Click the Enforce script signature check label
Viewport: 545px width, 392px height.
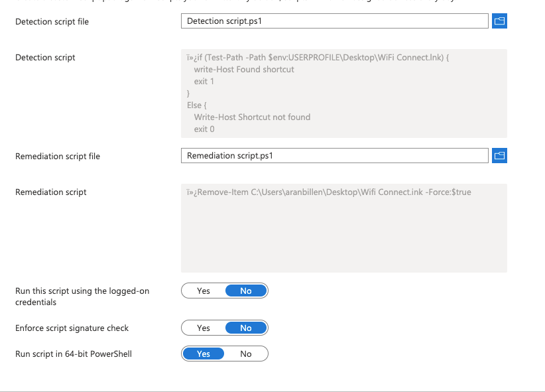click(74, 328)
